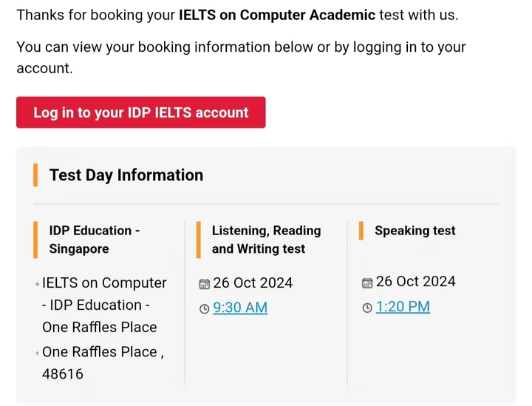Open the 1:20 PM time link
532x406 pixels.
coord(403,307)
